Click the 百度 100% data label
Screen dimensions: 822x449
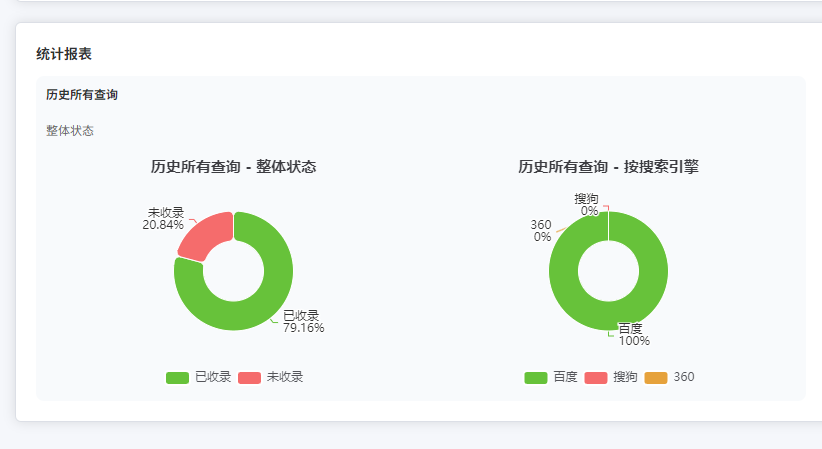[633, 334]
